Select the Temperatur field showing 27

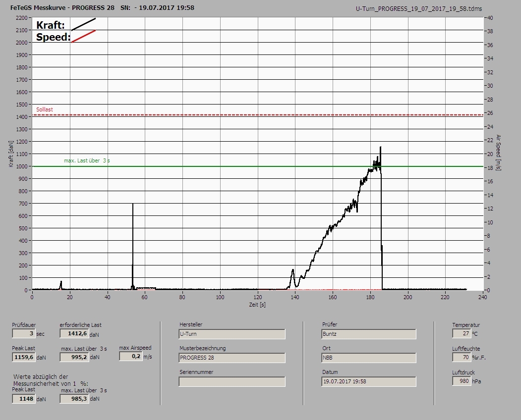coord(462,333)
